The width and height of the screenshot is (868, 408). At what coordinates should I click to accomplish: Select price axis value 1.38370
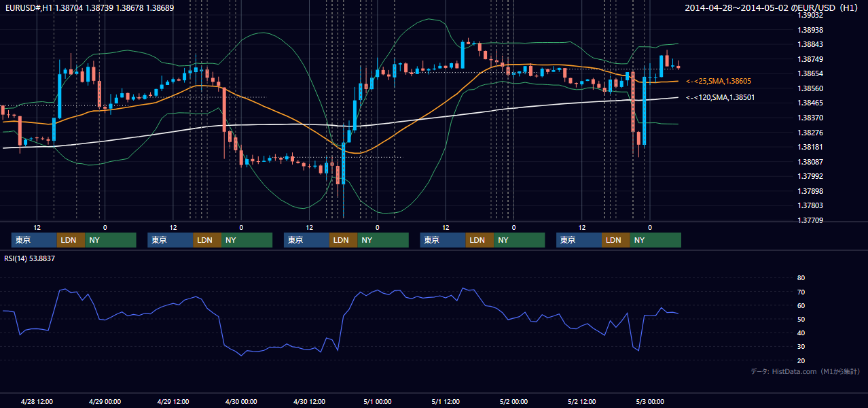(810, 118)
